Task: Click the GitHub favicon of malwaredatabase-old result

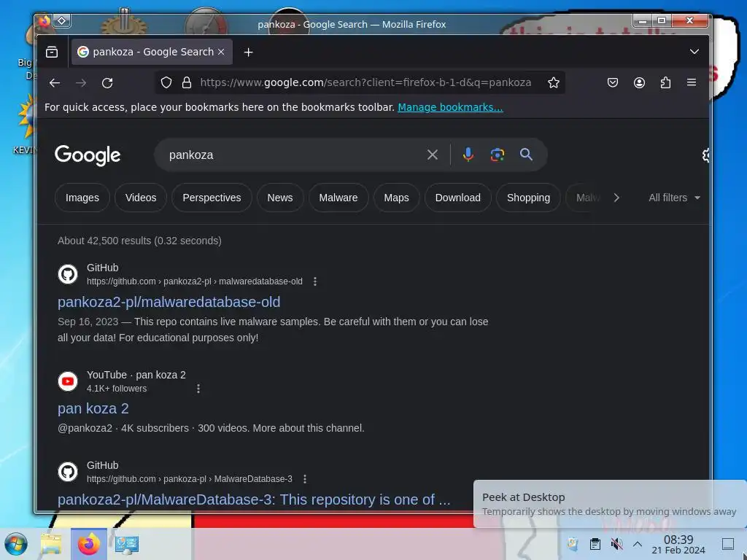Action: pyautogui.click(x=68, y=274)
